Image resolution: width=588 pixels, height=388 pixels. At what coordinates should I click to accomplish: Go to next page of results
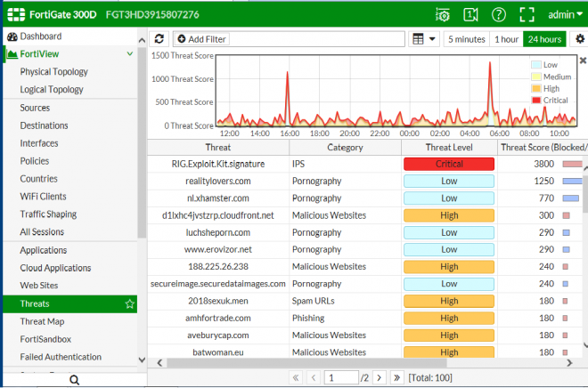[380, 377]
